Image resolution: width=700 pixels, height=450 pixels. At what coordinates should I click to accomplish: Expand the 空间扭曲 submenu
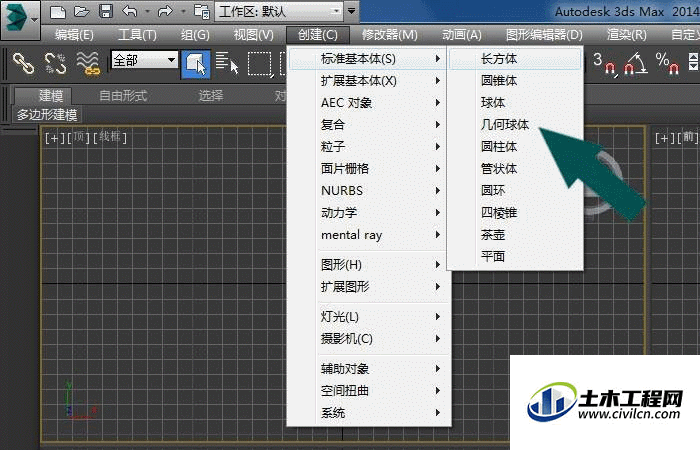(x=368, y=391)
